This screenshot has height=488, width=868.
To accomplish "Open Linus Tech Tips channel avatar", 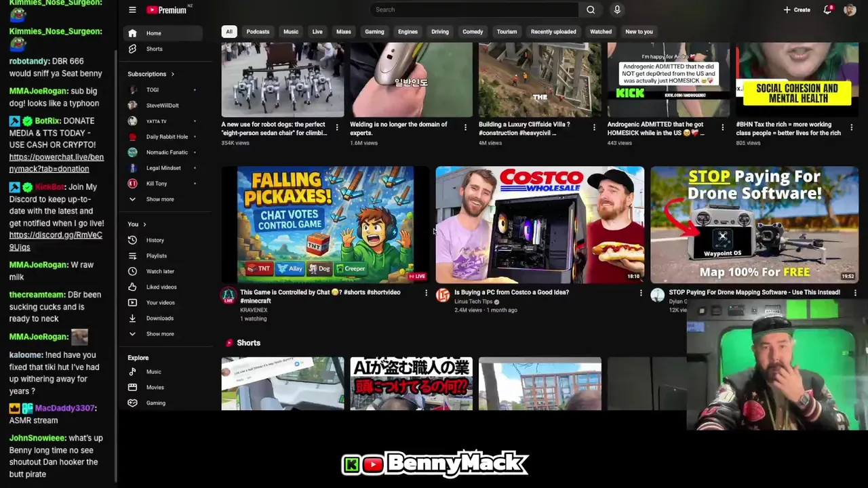I will click(443, 296).
